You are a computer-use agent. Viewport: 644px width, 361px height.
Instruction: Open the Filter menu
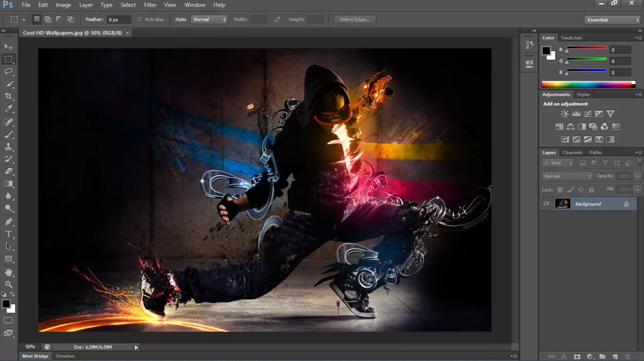click(150, 5)
